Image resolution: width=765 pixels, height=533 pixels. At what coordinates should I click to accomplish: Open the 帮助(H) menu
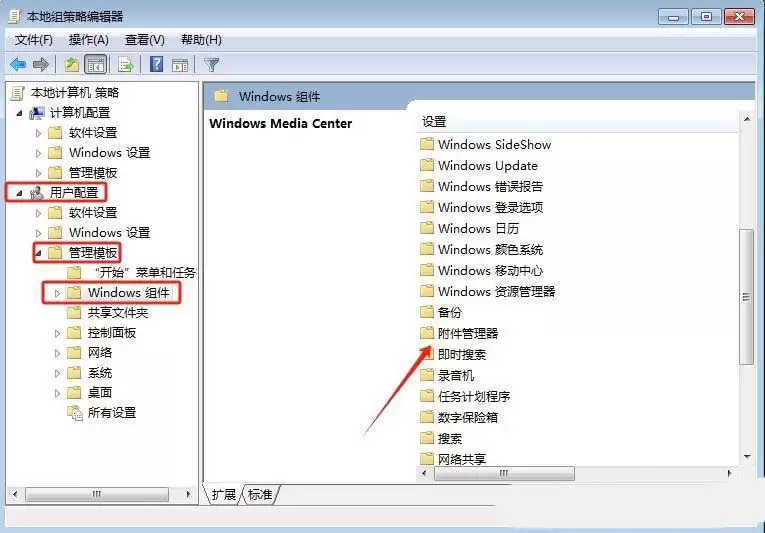click(201, 40)
